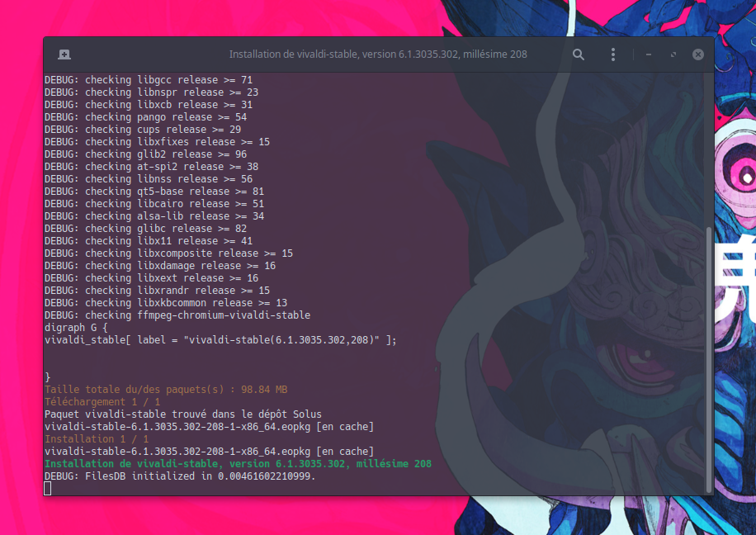Open the three-dot terminal menu

tap(612, 54)
